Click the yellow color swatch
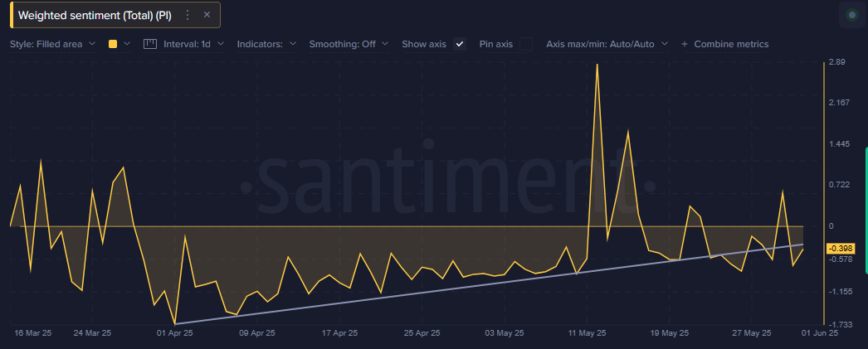 tap(113, 44)
